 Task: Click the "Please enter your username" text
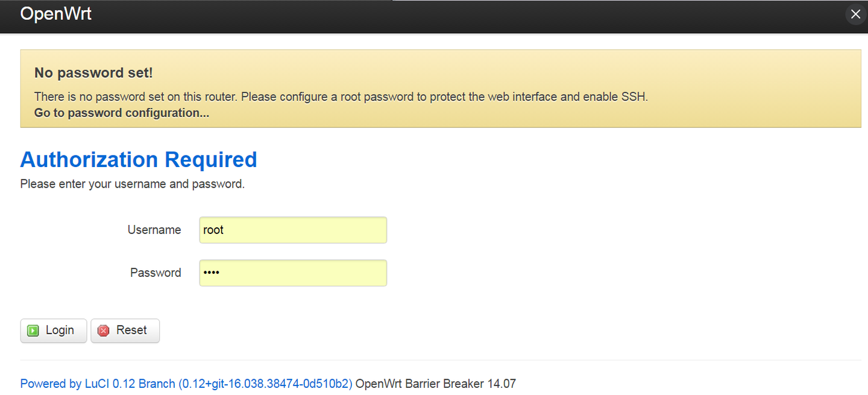click(132, 184)
